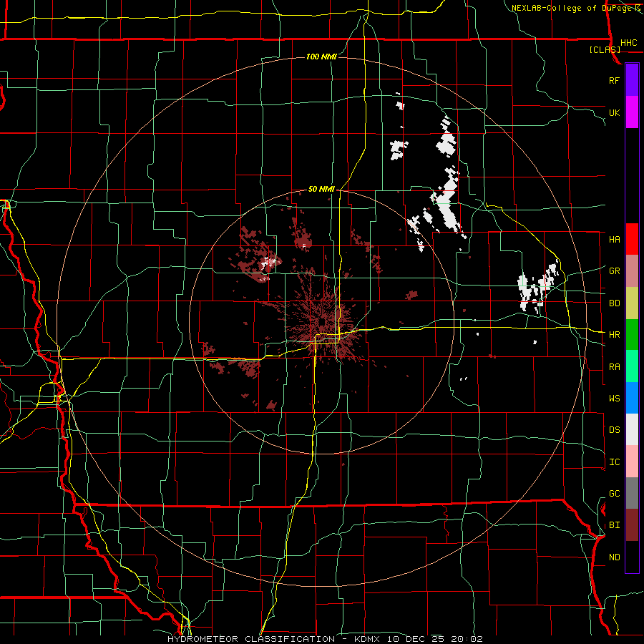Click the HA legend label
The height and width of the screenshot is (644, 644).
(615, 239)
